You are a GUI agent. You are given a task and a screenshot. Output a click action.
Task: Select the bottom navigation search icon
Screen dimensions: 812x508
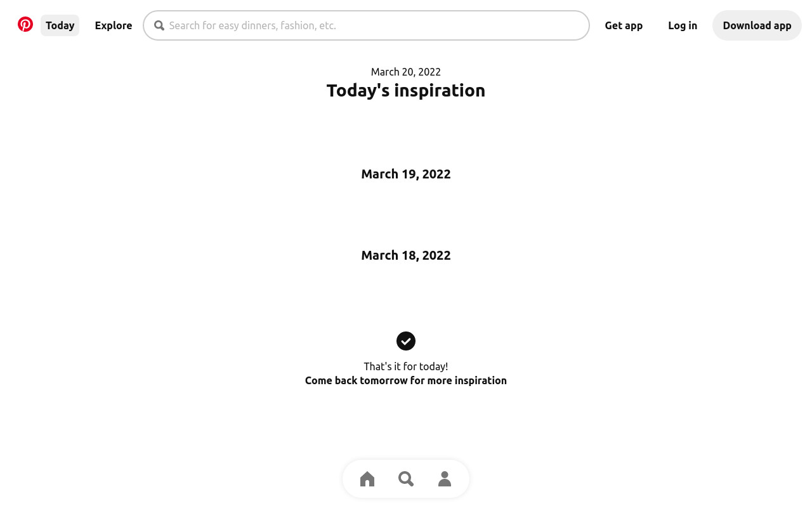point(406,479)
